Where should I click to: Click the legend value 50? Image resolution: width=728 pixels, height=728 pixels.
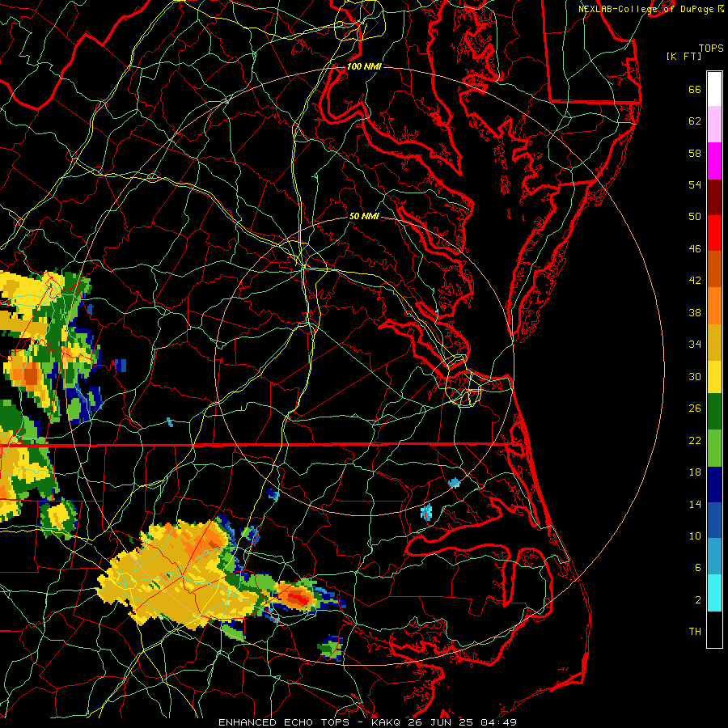coord(695,216)
